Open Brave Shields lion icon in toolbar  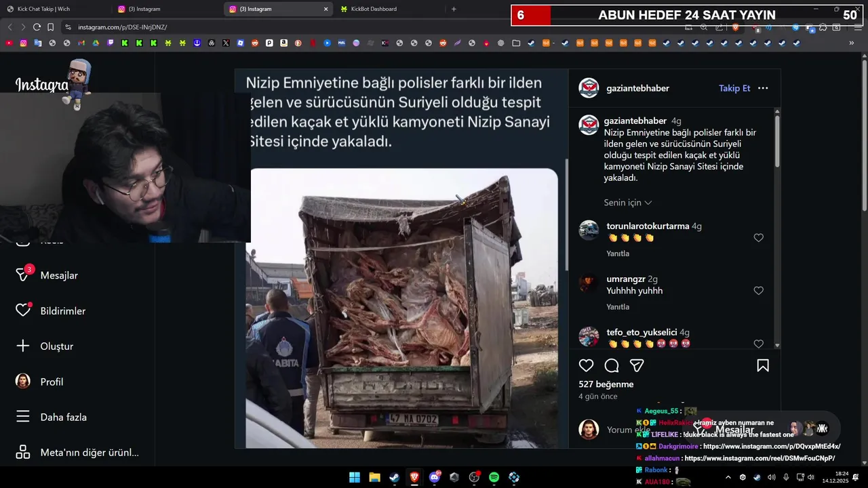click(736, 27)
